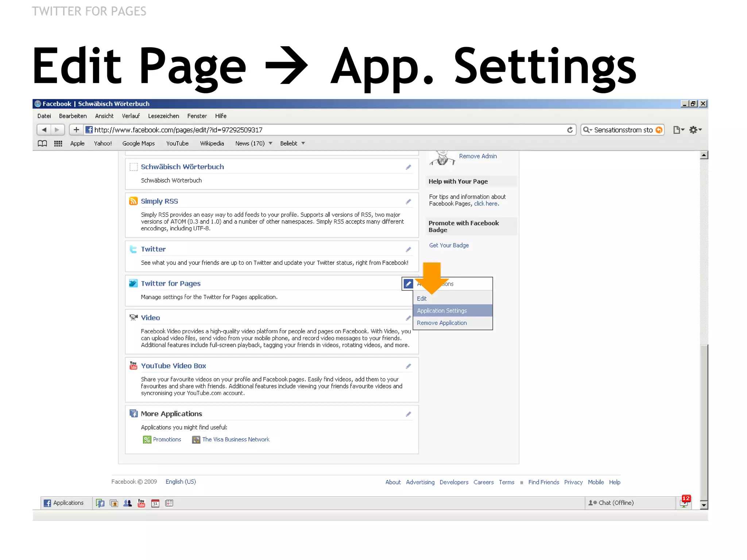The height and width of the screenshot is (560, 747).
Task: Open notifications icon with red 12 badge
Action: 685,502
